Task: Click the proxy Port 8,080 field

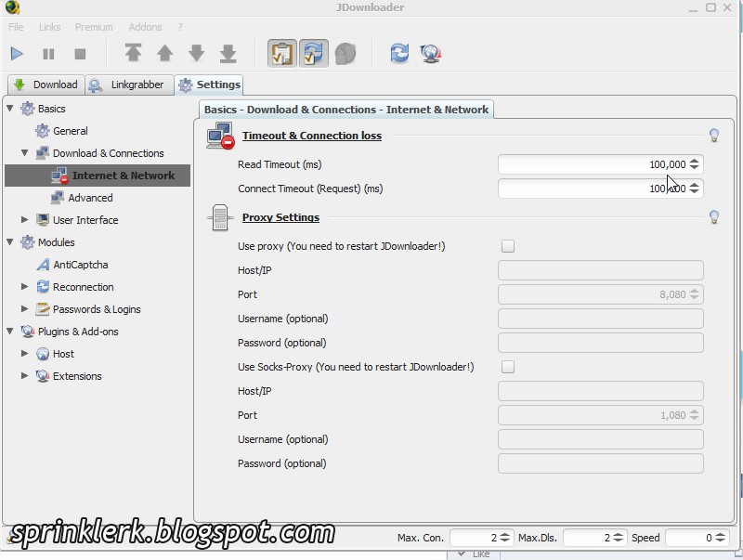Action: click(601, 294)
